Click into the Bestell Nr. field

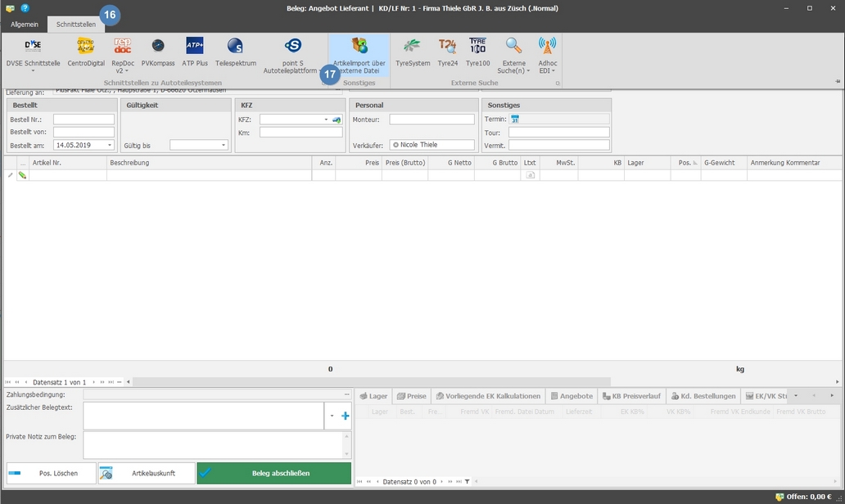tap(84, 119)
